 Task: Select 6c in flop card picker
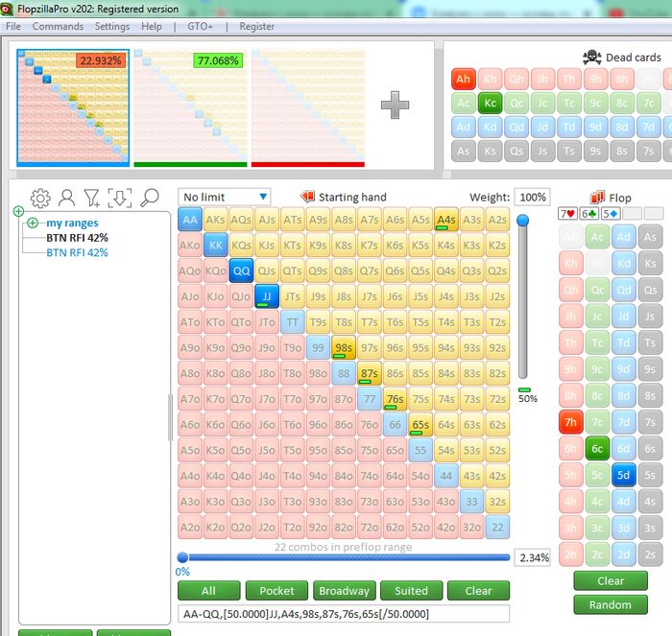597,449
